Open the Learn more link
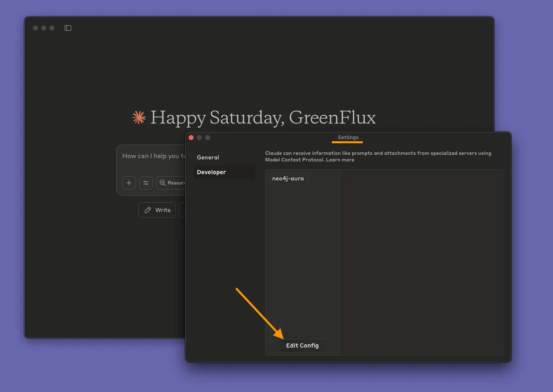Image resolution: width=553 pixels, height=392 pixels. 340,160
